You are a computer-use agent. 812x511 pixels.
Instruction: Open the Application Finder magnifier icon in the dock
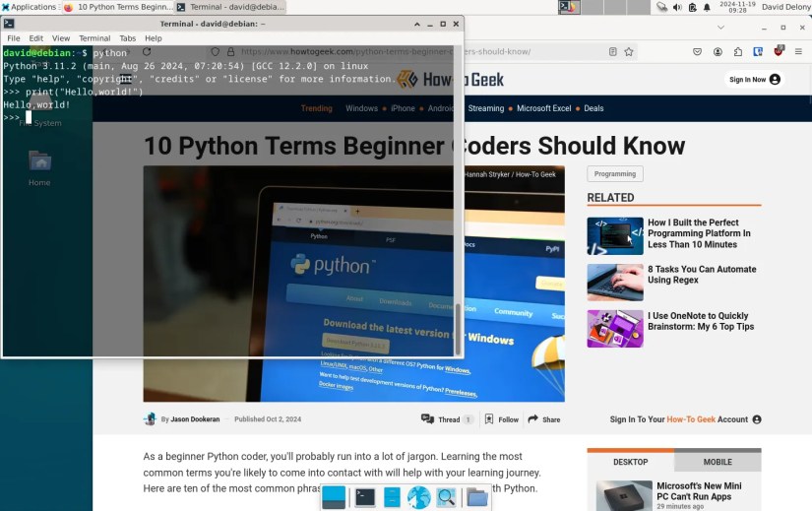pyautogui.click(x=446, y=497)
